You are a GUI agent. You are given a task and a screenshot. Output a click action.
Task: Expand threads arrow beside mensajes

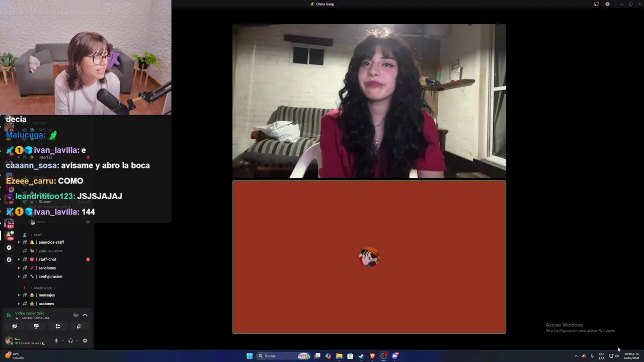tap(19, 295)
